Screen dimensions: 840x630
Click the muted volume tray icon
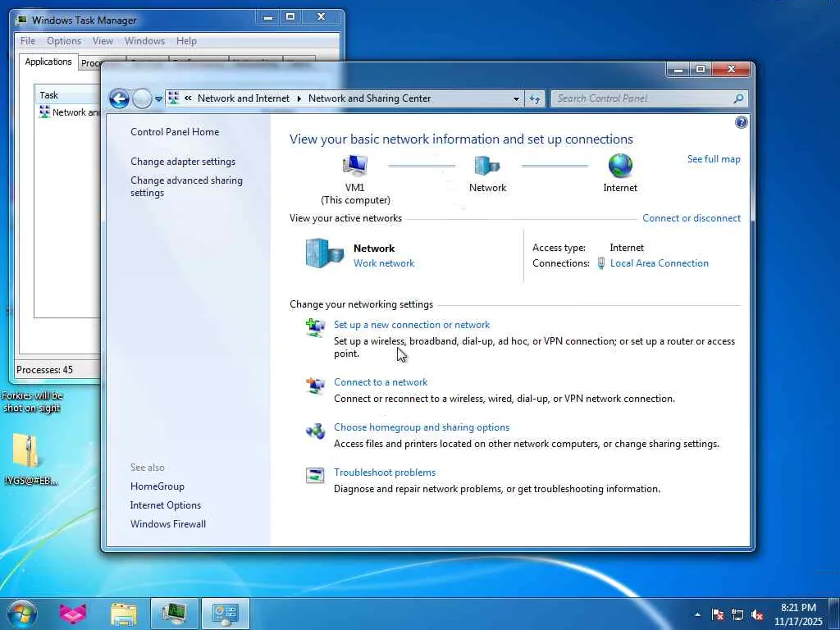[x=757, y=614]
